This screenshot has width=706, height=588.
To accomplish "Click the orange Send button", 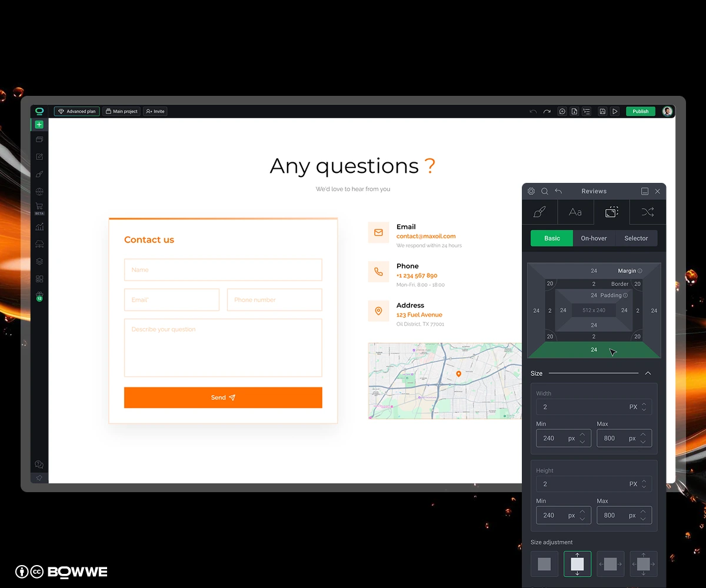I will (223, 397).
